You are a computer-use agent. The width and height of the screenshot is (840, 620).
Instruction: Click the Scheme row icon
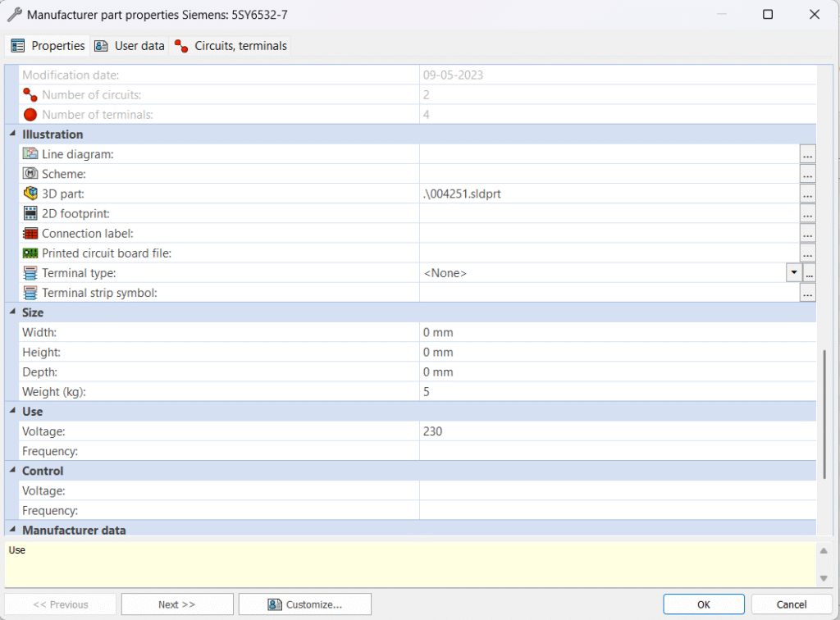(x=30, y=174)
